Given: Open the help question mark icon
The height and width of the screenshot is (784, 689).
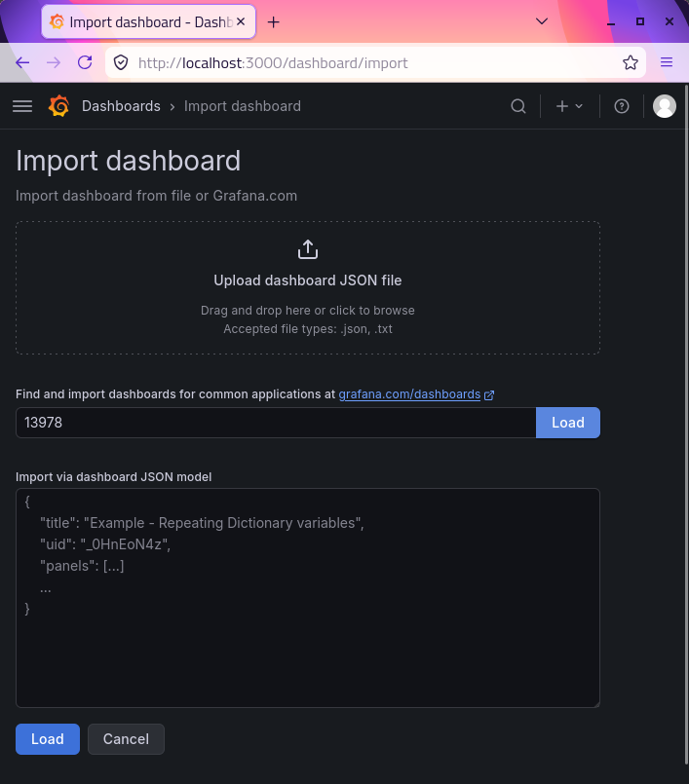Looking at the screenshot, I should 622,106.
